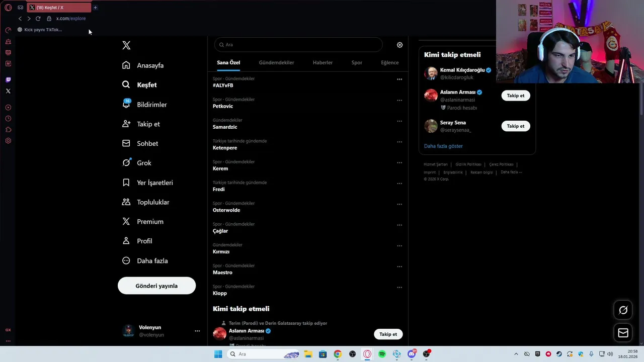Open account menu dots beside Volenyun
Viewport: 644px width, 362px height.
(197, 331)
